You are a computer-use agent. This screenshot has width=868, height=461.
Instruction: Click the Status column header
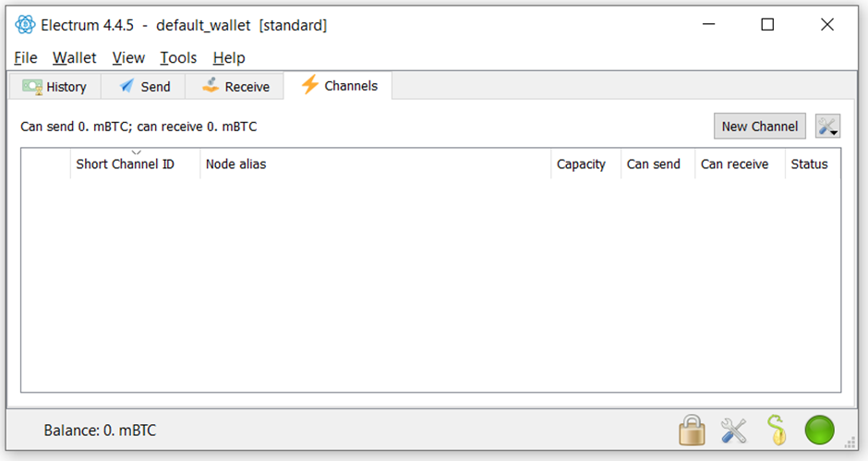coord(813,164)
